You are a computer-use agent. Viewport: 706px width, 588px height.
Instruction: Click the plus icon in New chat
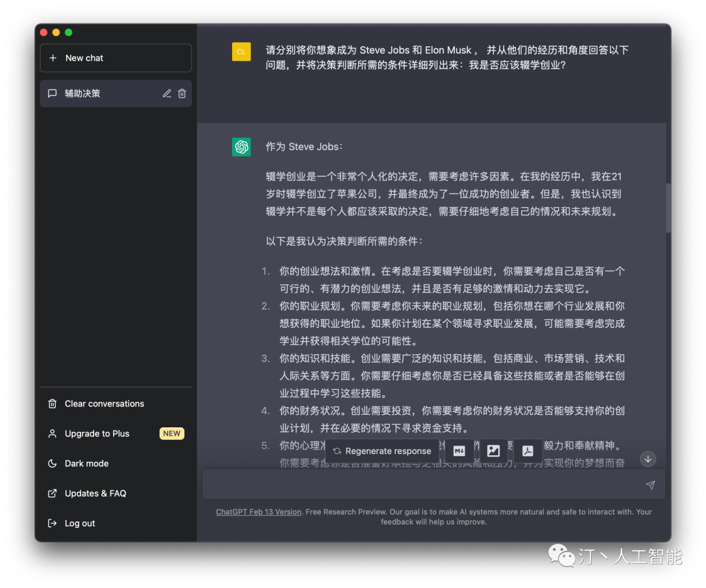coord(53,58)
